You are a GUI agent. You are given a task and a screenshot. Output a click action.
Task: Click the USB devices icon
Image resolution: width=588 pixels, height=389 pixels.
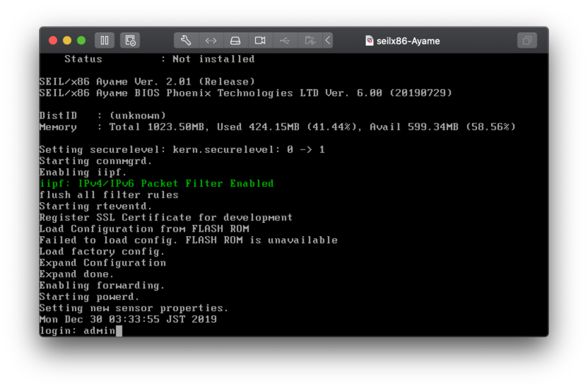tap(285, 40)
